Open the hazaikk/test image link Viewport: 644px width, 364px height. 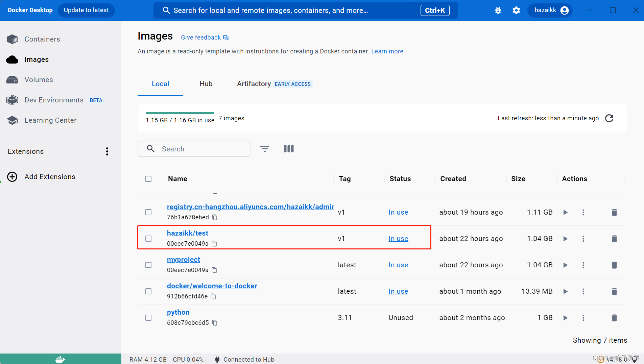(x=187, y=233)
